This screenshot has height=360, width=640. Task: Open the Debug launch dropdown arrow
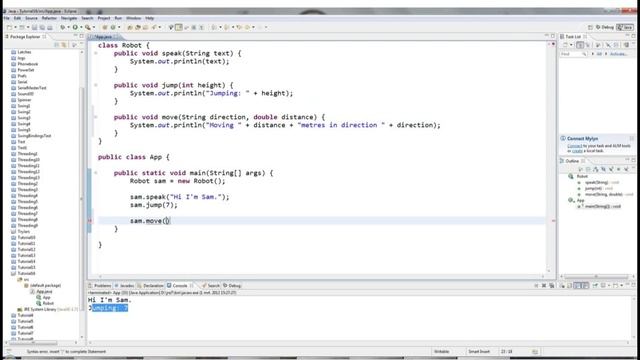pyautogui.click(x=68, y=27)
